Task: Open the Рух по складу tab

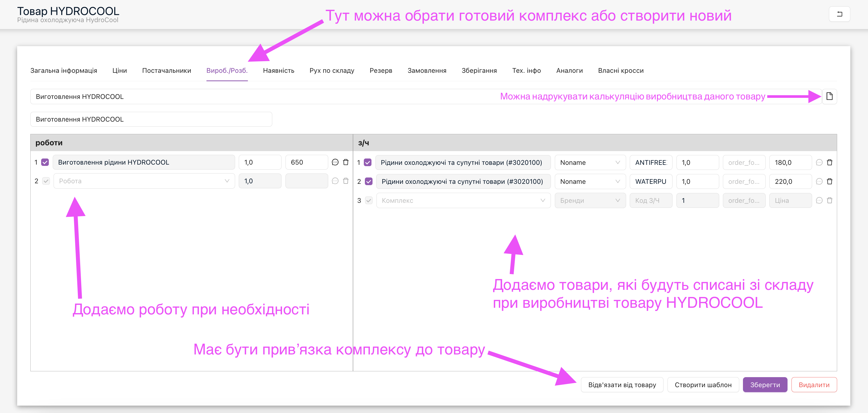Action: coord(332,70)
